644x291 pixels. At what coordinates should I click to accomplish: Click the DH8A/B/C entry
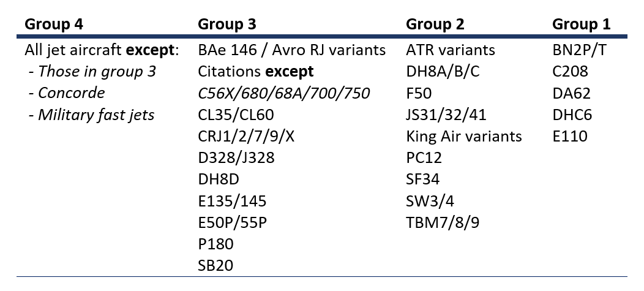[443, 72]
